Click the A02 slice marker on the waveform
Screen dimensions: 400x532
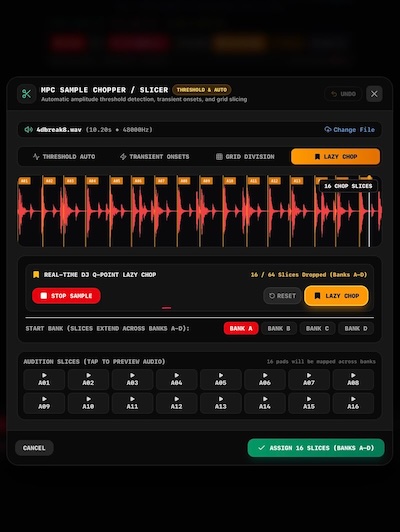click(49, 181)
